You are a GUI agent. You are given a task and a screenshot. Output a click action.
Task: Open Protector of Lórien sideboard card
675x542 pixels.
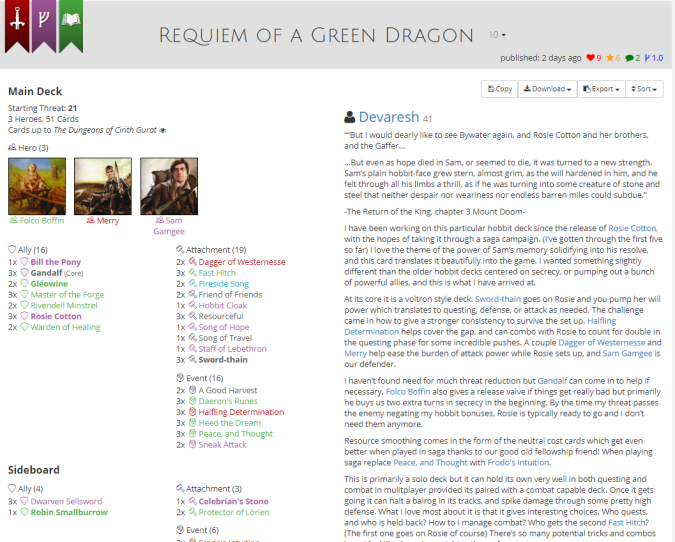[x=233, y=512]
